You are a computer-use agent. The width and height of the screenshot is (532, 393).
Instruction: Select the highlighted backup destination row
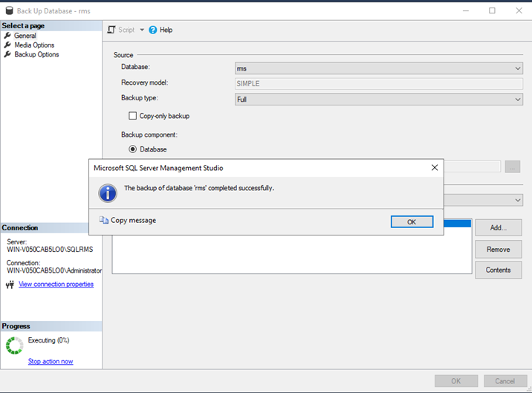tap(458, 224)
